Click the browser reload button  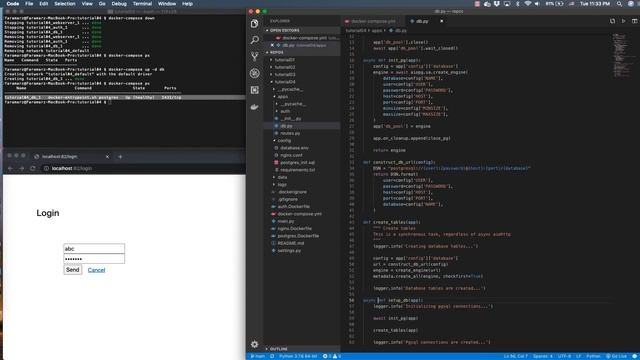click(33, 168)
